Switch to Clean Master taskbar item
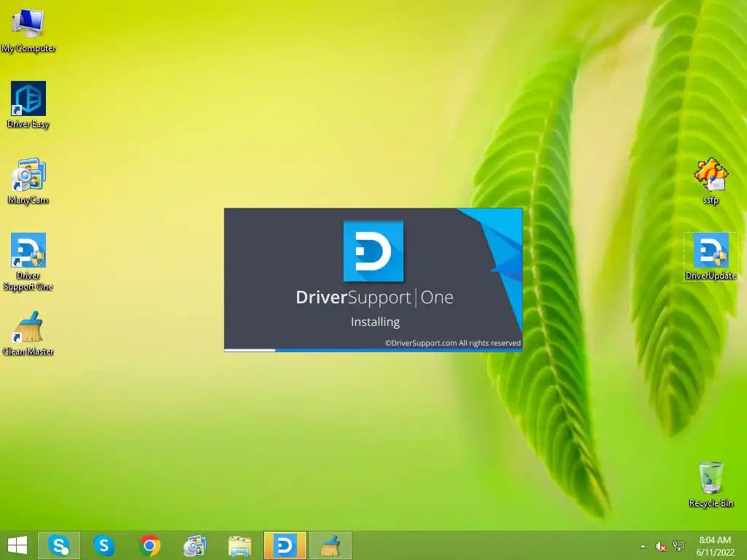The image size is (747, 560). pyautogui.click(x=330, y=545)
